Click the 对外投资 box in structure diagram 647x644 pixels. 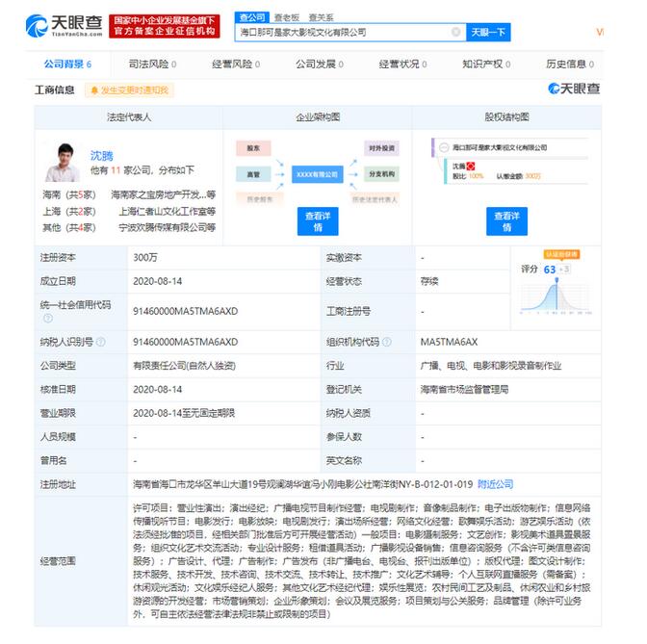[381, 148]
